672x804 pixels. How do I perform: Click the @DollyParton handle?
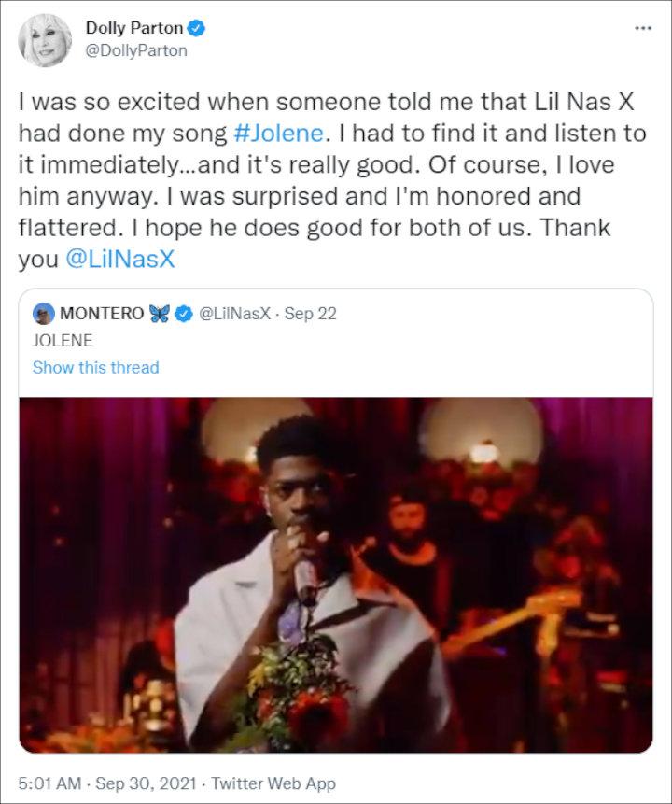tap(136, 50)
